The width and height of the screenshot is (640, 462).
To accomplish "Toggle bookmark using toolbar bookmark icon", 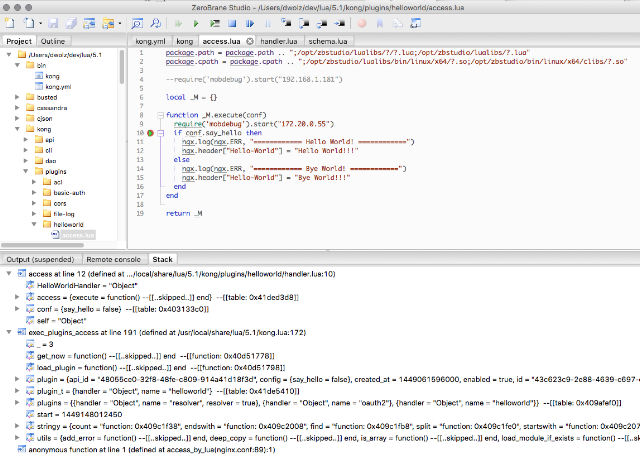I will point(380,23).
